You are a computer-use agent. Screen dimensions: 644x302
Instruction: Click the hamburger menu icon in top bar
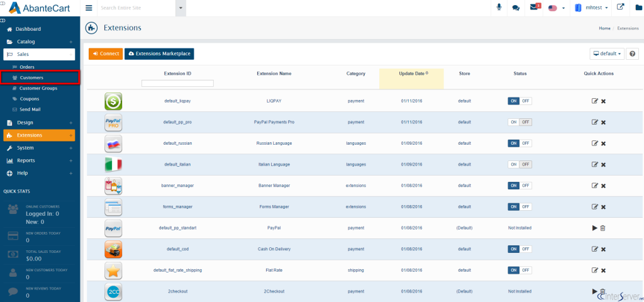[x=89, y=8]
